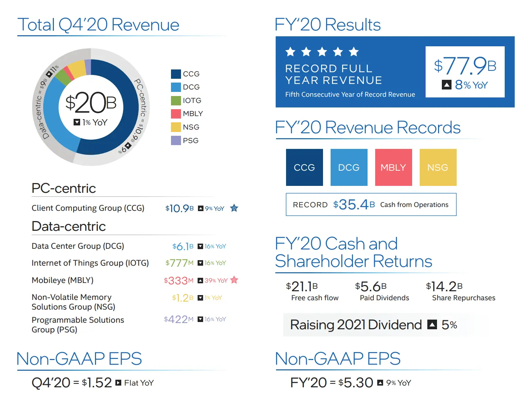Click the dark blue CCG legend swatch
The image size is (532, 407).
coord(176,74)
